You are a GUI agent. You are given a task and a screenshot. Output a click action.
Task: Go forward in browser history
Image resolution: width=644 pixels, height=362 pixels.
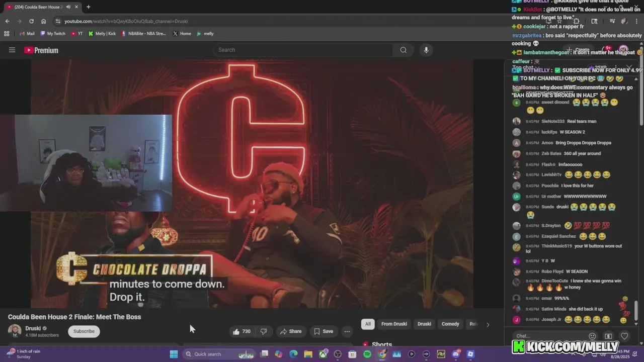(x=19, y=21)
